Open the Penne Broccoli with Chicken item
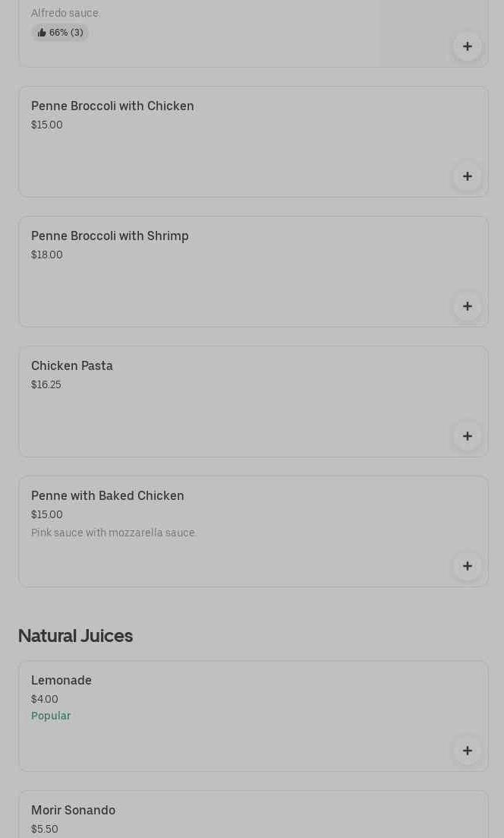This screenshot has width=504, height=838. 112,106
